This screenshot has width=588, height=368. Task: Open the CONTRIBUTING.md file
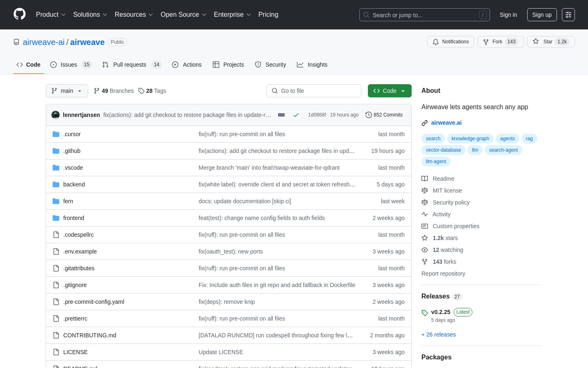[90, 335]
